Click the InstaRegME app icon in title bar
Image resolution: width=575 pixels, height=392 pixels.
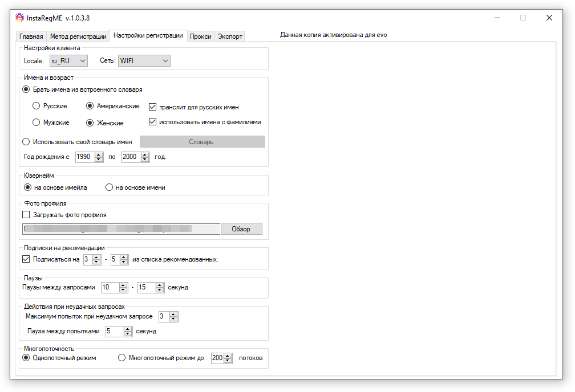pyautogui.click(x=19, y=18)
